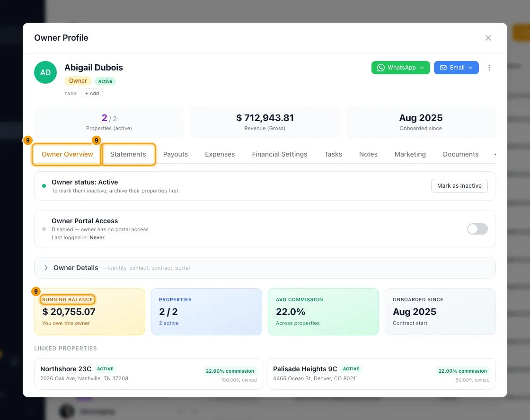The width and height of the screenshot is (530, 420).
Task: Click the 4465 Ocean St, Denver address
Action: click(315, 378)
